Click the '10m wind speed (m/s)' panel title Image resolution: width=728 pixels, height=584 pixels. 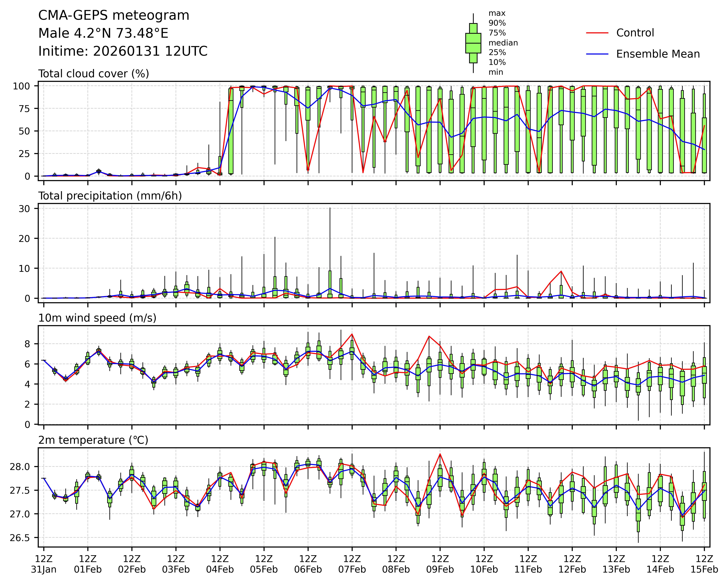click(97, 318)
